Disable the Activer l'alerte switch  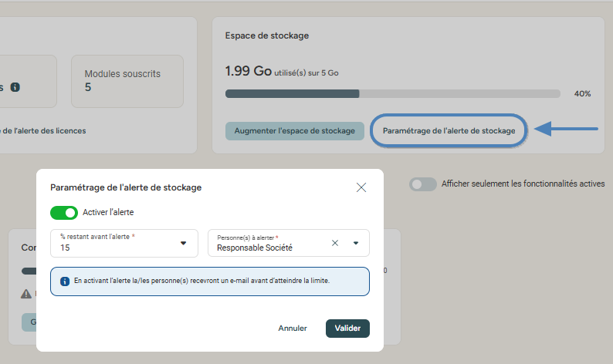(x=64, y=212)
